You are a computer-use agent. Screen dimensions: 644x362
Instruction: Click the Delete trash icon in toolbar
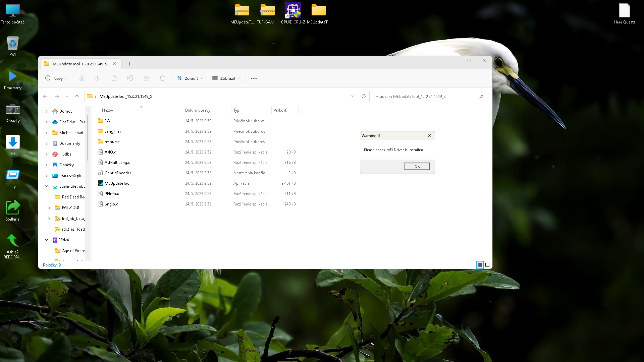coord(162,78)
